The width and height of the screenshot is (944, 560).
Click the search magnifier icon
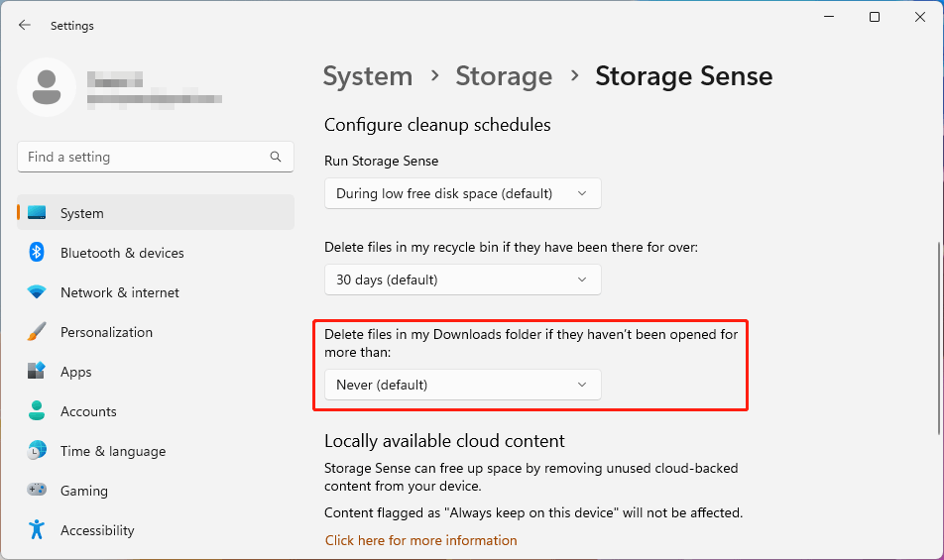click(x=276, y=157)
